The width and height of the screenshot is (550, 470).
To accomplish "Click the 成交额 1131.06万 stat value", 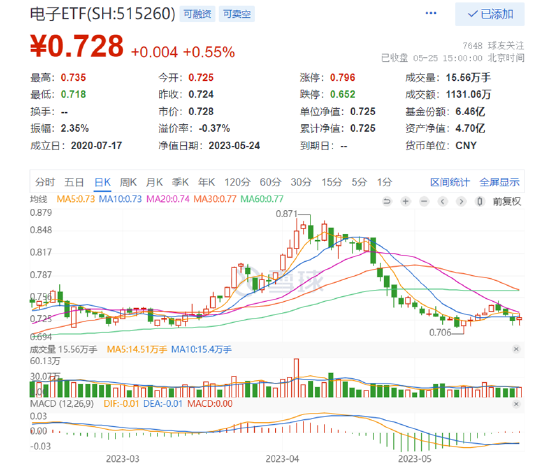I will click(x=468, y=94).
